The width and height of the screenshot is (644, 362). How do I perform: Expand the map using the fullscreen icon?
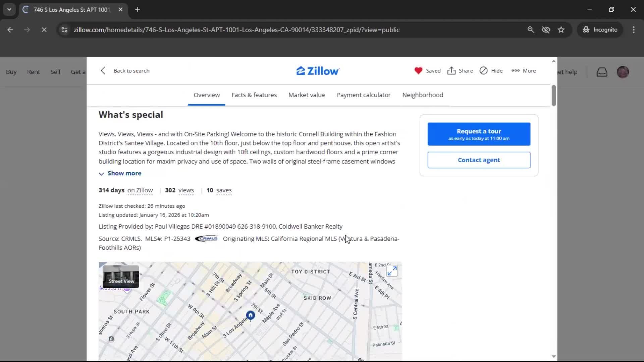coord(392,271)
